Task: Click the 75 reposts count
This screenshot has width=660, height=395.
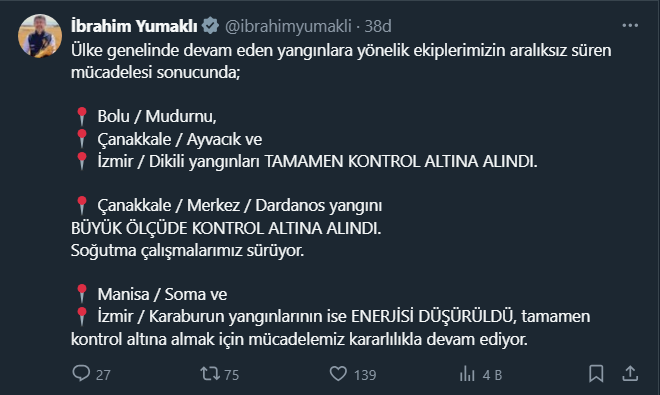Action: pyautogui.click(x=232, y=375)
